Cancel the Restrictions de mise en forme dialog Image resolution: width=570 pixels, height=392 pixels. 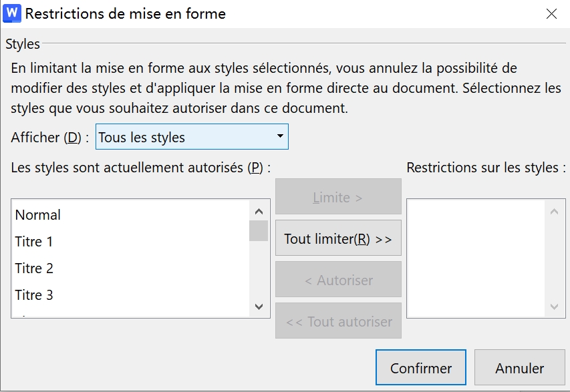(x=520, y=368)
